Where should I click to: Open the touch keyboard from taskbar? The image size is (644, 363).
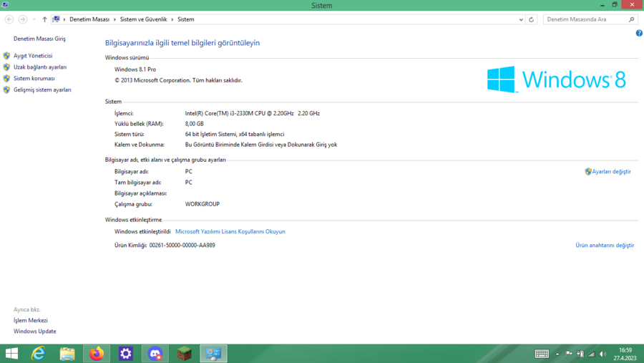tap(542, 354)
